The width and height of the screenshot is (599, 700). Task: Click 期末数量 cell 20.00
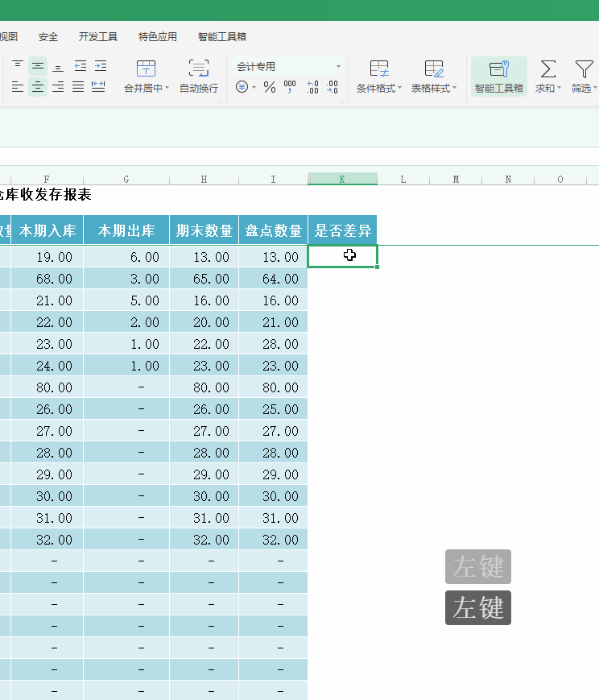point(204,322)
